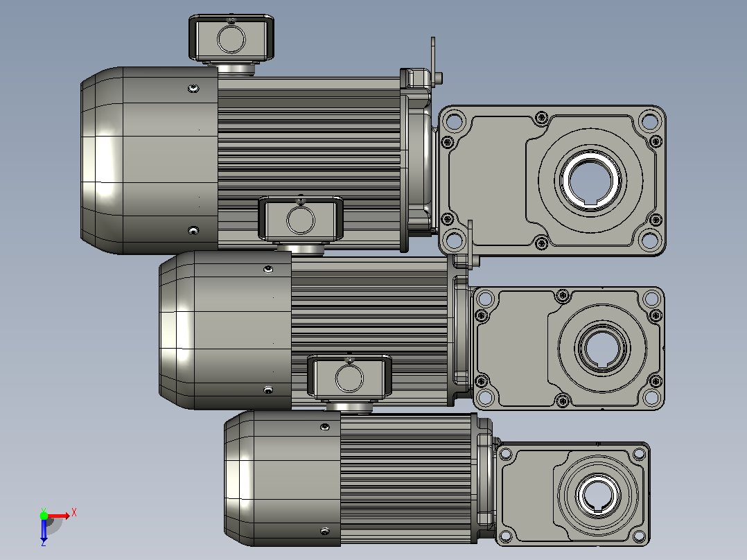Pick the hollow shaft bore of the top gearbox
This screenshot has width=747, height=560.
[590, 180]
